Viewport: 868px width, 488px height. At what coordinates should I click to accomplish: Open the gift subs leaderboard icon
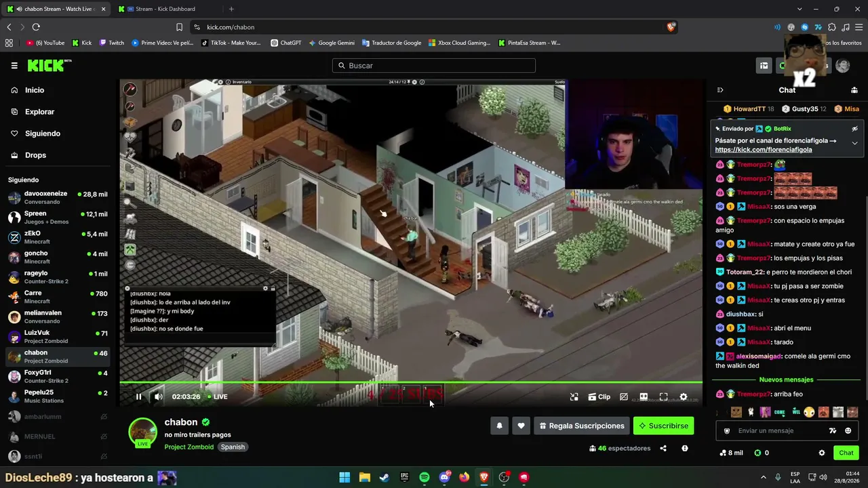coord(854,89)
